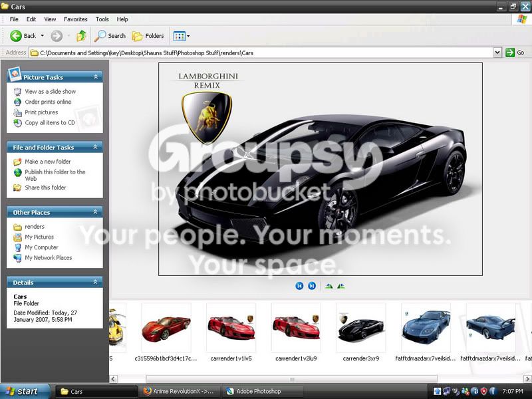532x399 pixels.
Task: Toggle the Folders pane button
Action: click(x=148, y=36)
